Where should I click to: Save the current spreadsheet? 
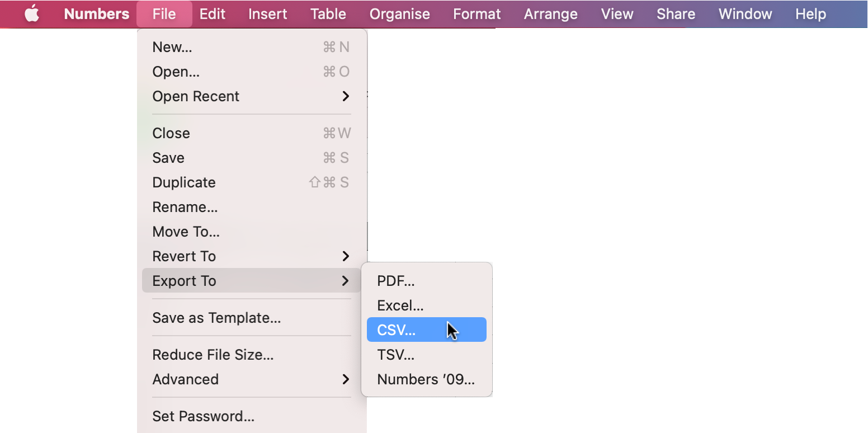click(x=168, y=158)
